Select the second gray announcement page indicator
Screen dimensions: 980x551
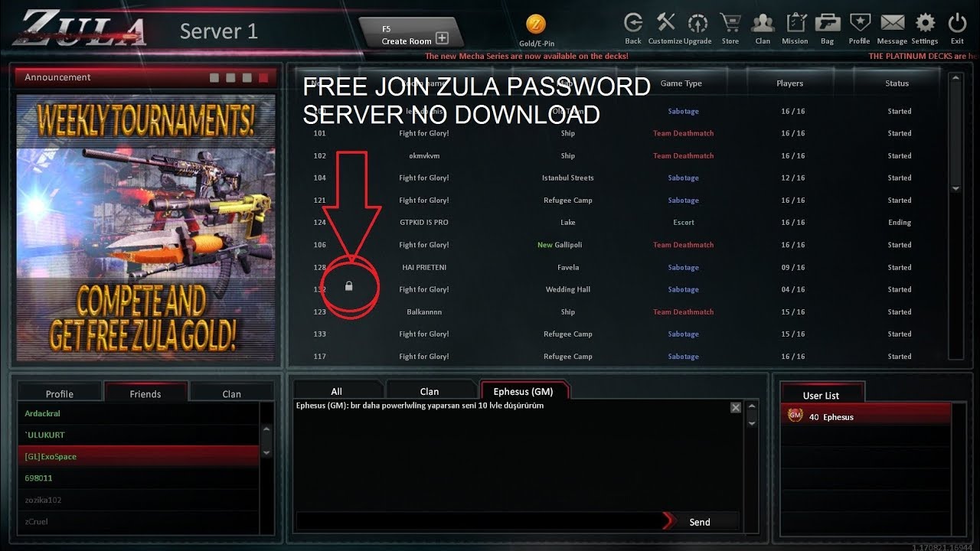230,78
